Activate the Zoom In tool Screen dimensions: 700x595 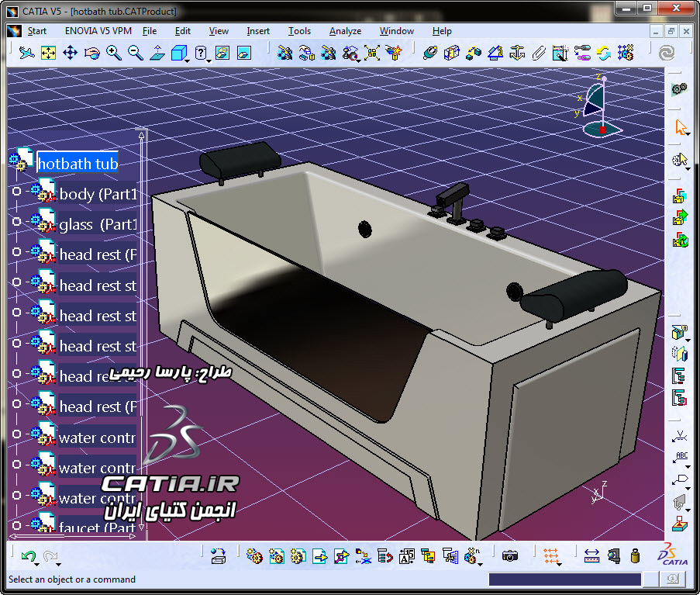[113, 54]
